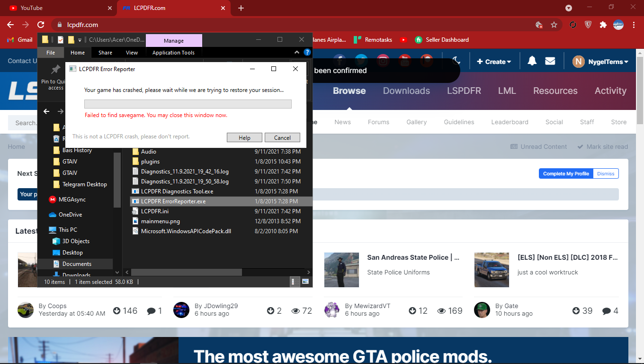Open Bais History folder in navigation pane
The height and width of the screenshot is (364, 644).
coord(77,150)
